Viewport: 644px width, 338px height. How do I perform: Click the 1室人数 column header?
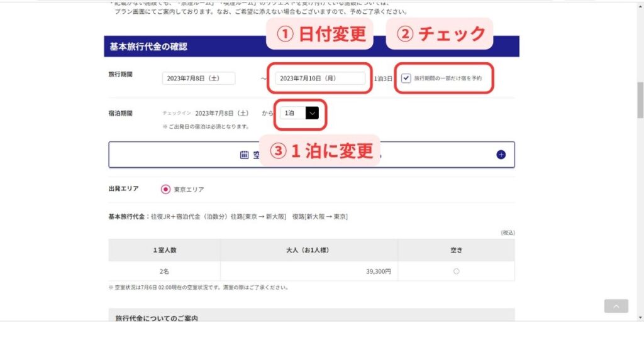[164, 250]
